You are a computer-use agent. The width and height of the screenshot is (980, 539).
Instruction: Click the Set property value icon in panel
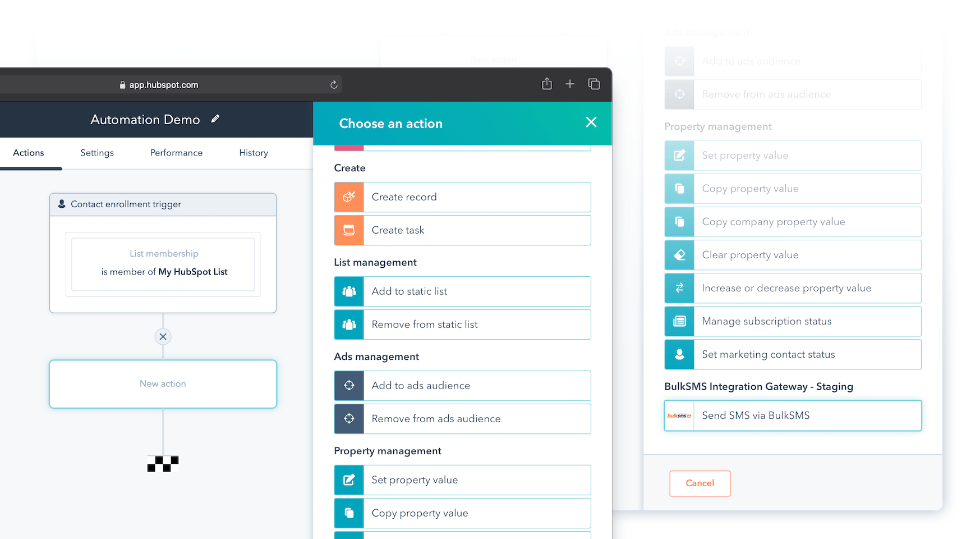349,480
